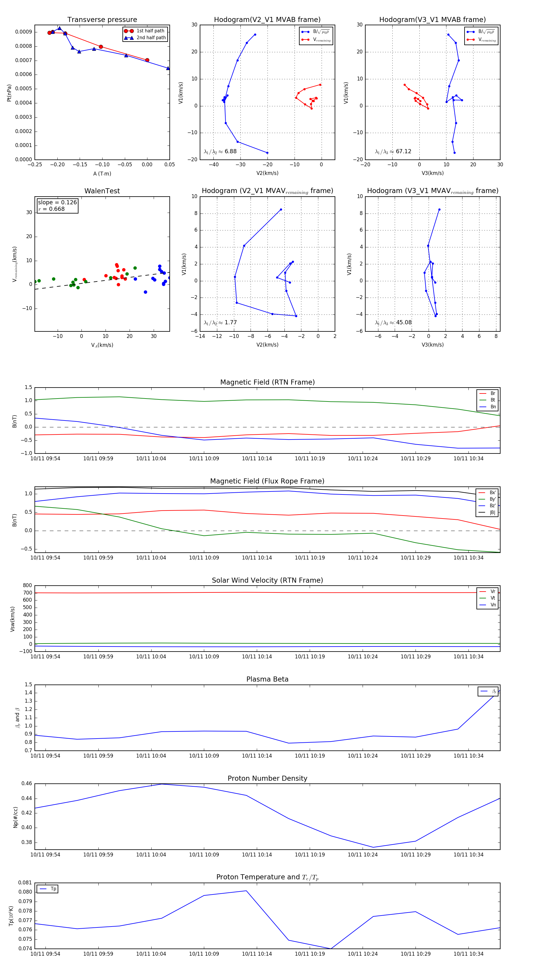The image size is (535, 980).
Task: Click 'Magnetic Field (Flux Rope Frame)' title
Action: (x=267, y=481)
